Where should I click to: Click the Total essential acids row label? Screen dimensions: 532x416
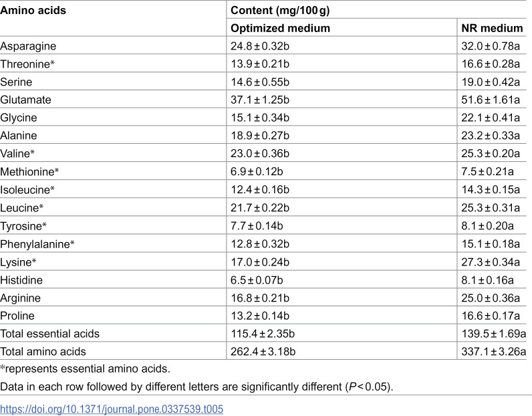coord(49,334)
